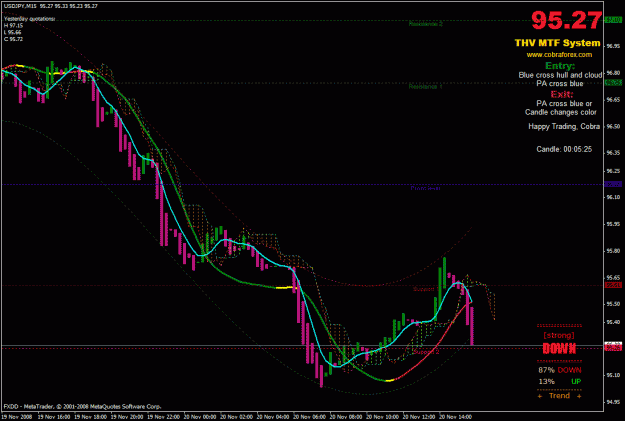Click 96.25 on the price axis
Viewport: 625px width, 421px height.
coord(613,171)
